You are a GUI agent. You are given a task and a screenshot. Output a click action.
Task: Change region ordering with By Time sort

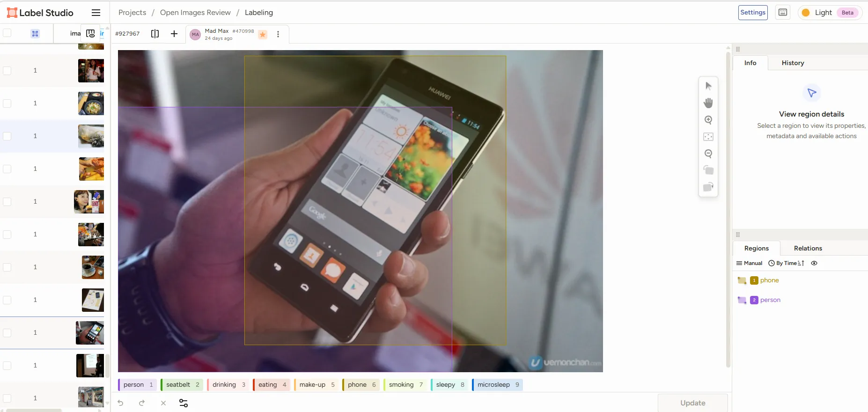click(787, 263)
